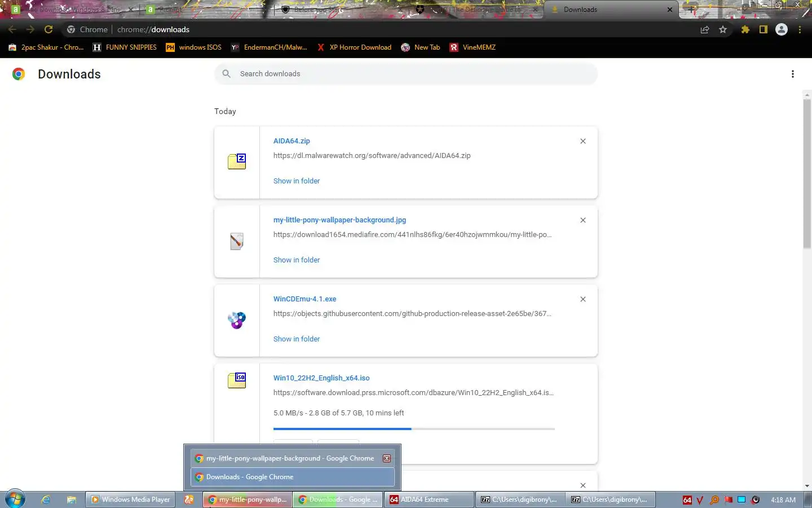Click the Win10 ISO file icon

[237, 380]
